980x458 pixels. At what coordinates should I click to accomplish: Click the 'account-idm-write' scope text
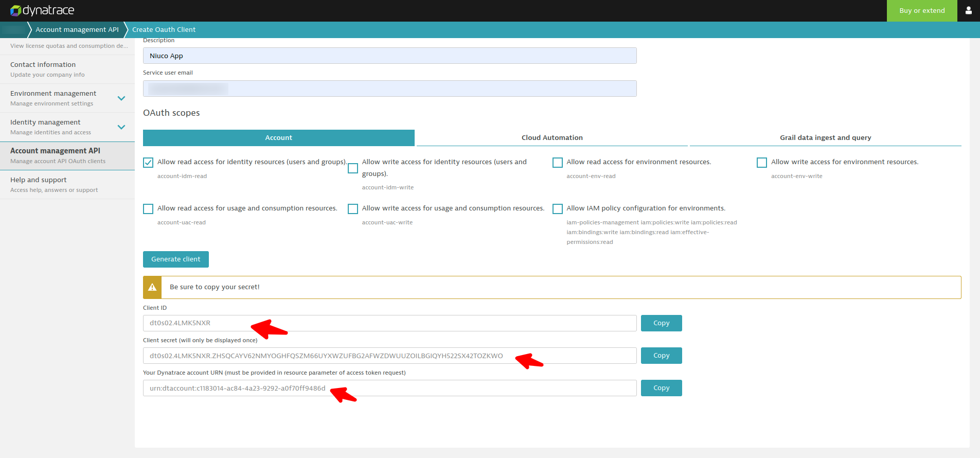coord(388,188)
